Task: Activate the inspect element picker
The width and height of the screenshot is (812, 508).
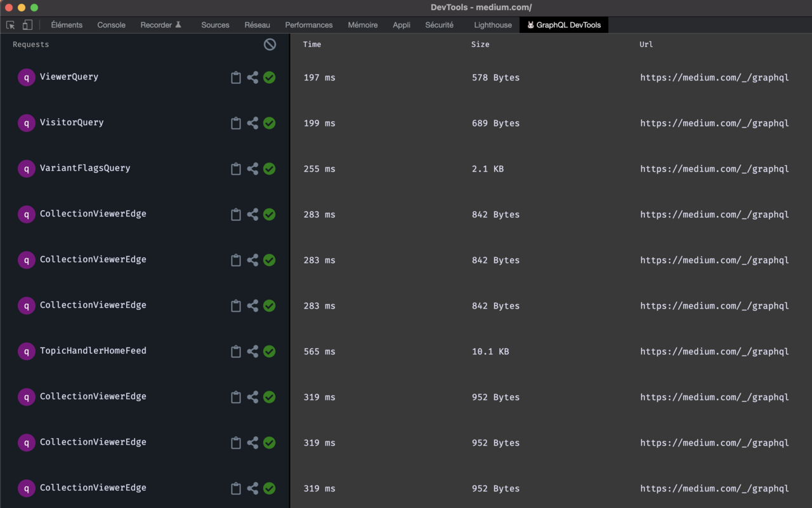Action: point(11,25)
